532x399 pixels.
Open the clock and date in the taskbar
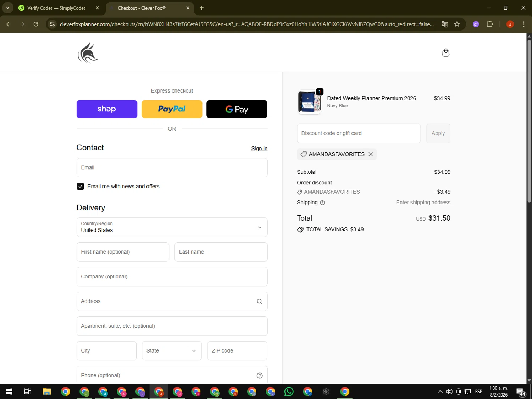point(499,392)
